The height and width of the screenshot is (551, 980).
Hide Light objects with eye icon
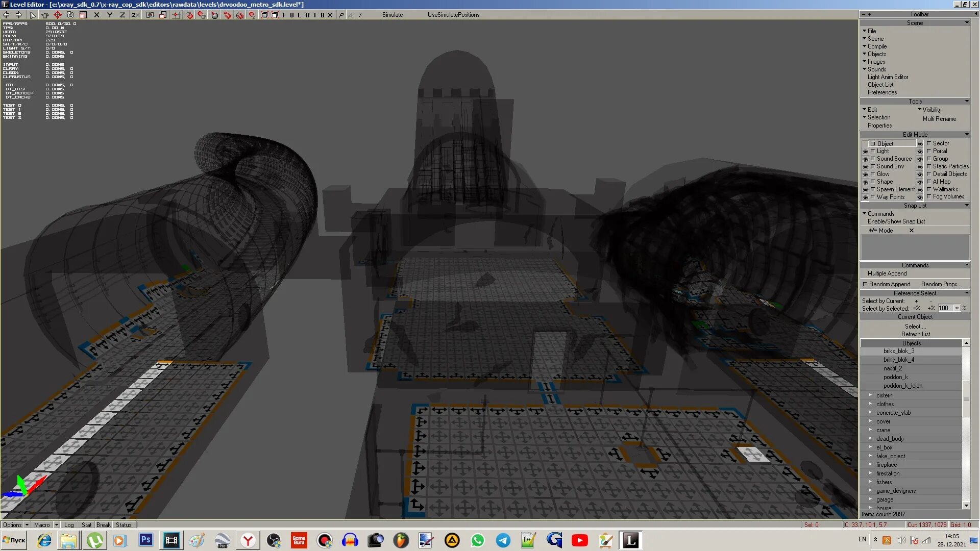click(865, 152)
